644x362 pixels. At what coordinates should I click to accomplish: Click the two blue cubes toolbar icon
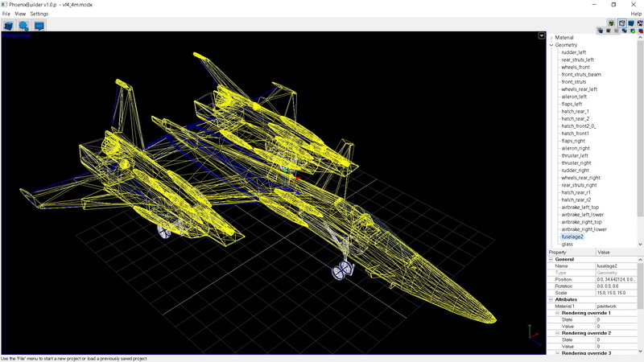pos(624,31)
